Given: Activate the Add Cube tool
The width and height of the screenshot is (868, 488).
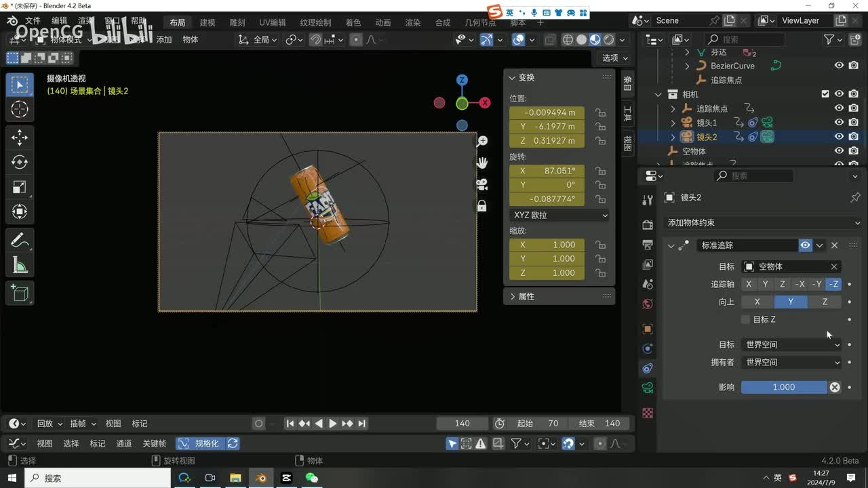Looking at the screenshot, I should coord(20,293).
